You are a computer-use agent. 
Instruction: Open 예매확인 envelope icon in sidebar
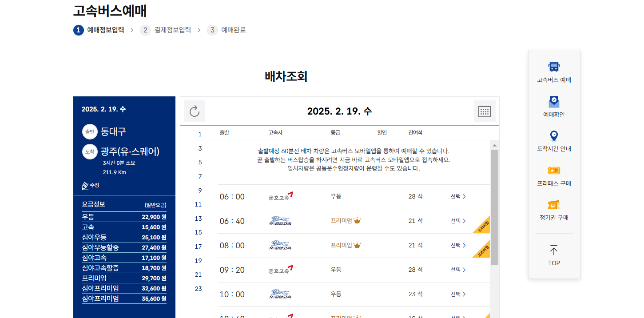[x=554, y=102]
